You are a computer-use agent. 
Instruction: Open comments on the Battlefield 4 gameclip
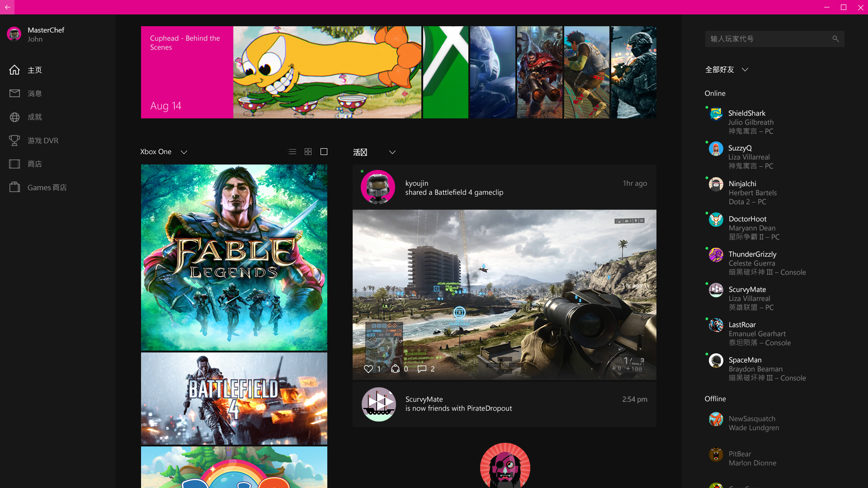422,369
